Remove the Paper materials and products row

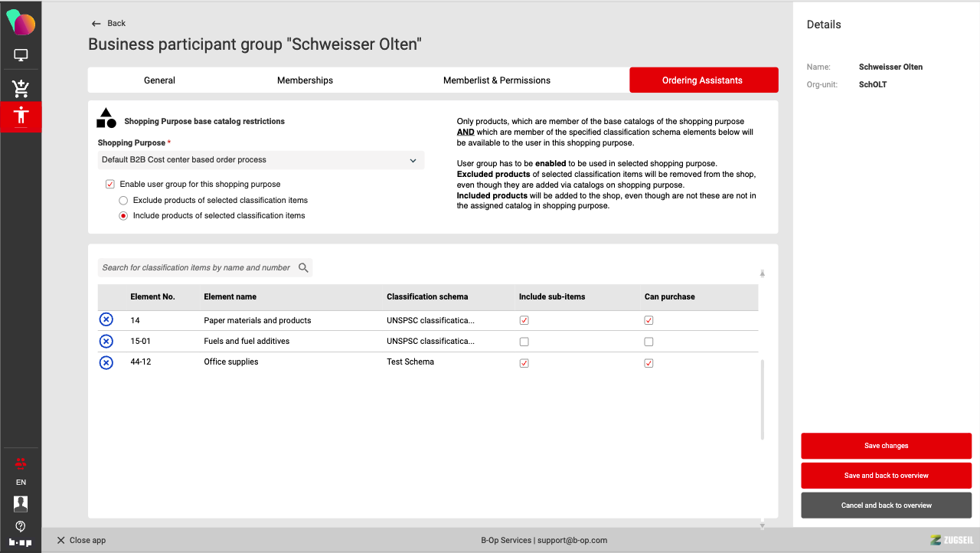coord(106,320)
